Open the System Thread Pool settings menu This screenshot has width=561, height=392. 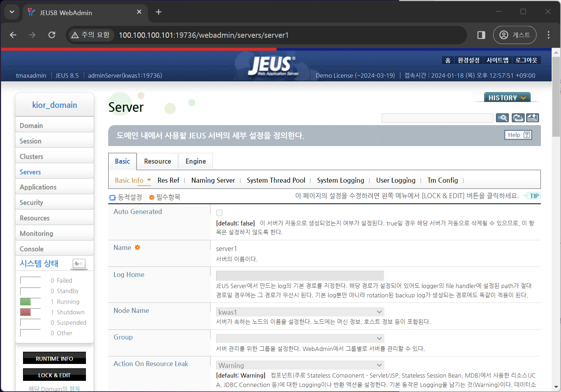click(x=276, y=180)
